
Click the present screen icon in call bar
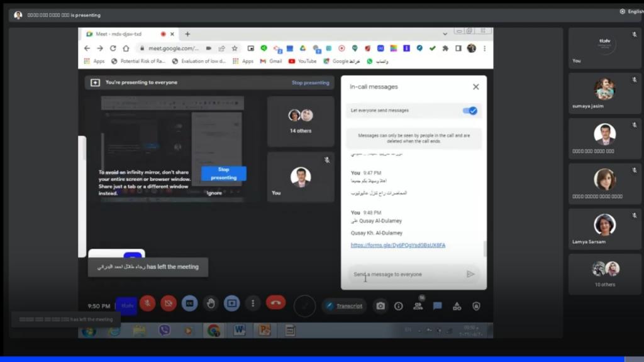pyautogui.click(x=231, y=304)
